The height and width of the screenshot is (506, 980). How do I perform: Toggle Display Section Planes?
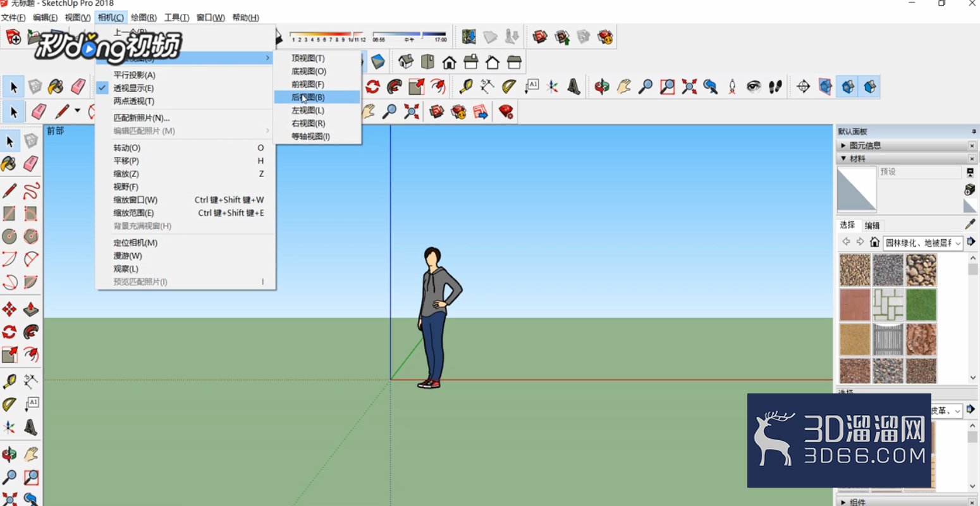tap(825, 87)
